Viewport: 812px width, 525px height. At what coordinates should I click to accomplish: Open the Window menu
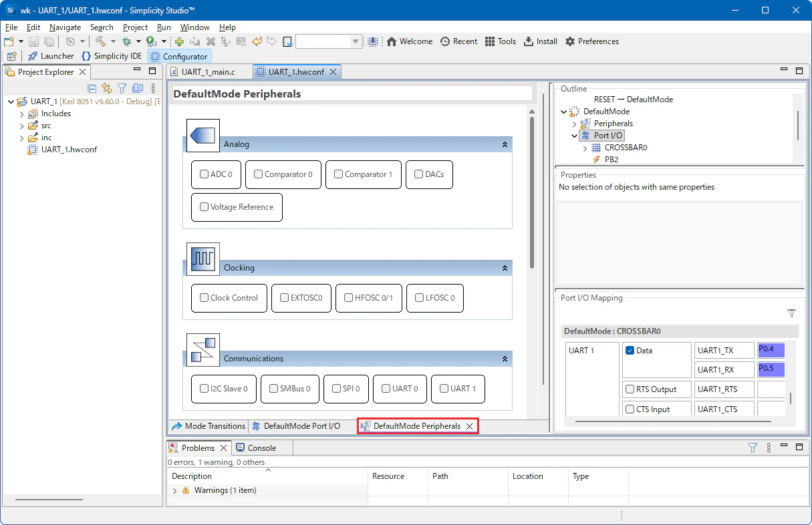click(194, 27)
